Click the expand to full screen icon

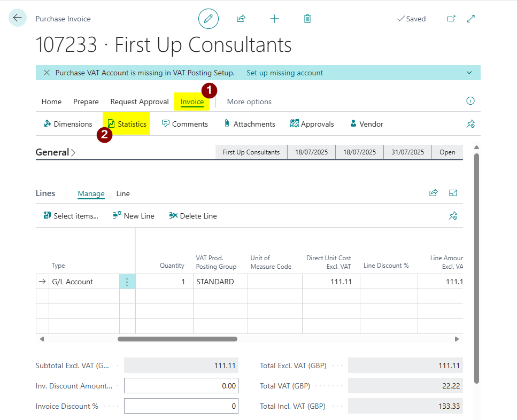click(x=471, y=19)
